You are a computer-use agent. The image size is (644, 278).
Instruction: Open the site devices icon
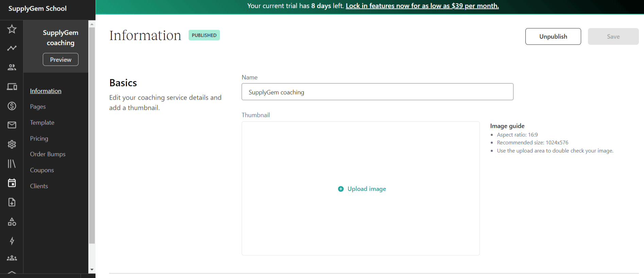tap(12, 87)
